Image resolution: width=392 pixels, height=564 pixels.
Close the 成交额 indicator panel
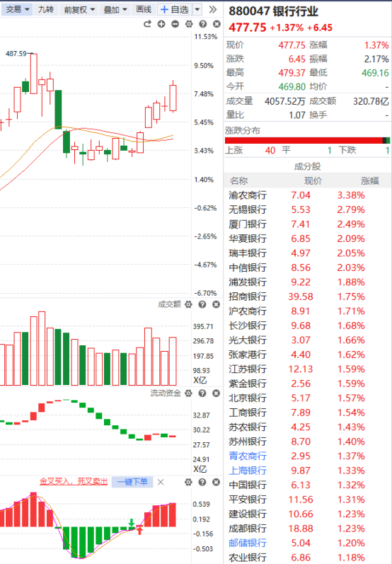216,305
